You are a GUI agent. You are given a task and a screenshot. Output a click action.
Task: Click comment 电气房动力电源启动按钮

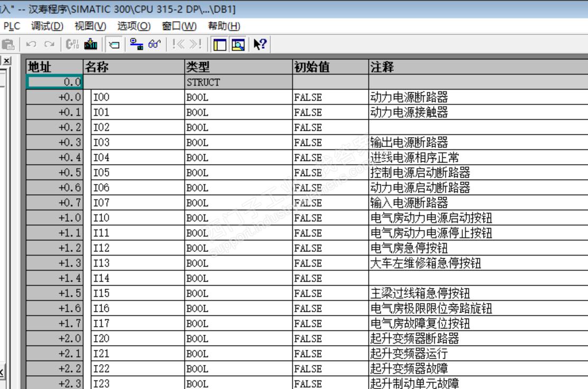[x=431, y=218]
